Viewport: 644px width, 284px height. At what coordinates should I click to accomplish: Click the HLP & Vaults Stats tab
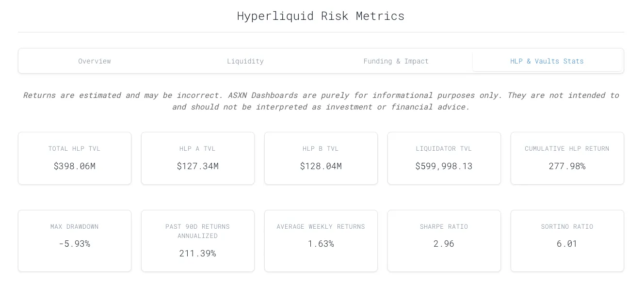click(x=547, y=61)
